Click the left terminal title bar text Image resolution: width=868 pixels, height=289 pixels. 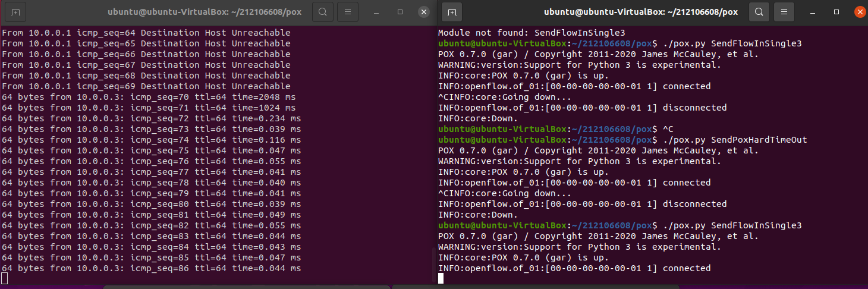point(205,12)
